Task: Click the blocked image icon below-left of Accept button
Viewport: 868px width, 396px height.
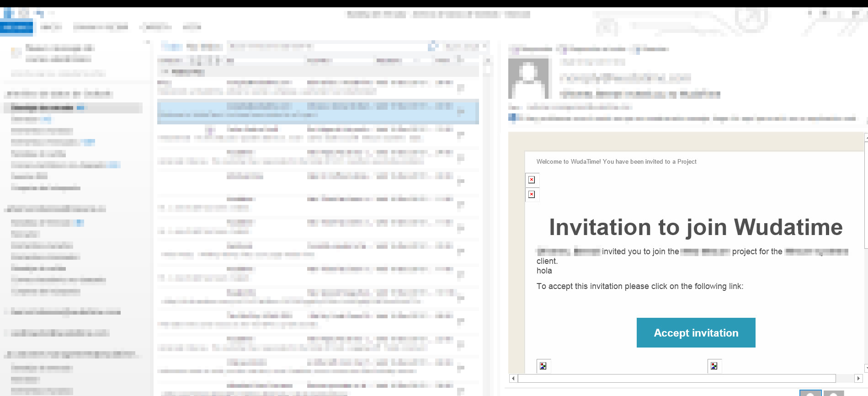Action: (x=543, y=366)
